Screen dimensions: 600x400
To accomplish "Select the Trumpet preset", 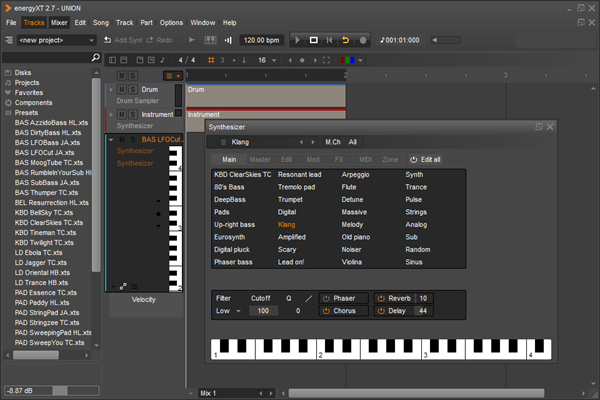I will pos(290,199).
